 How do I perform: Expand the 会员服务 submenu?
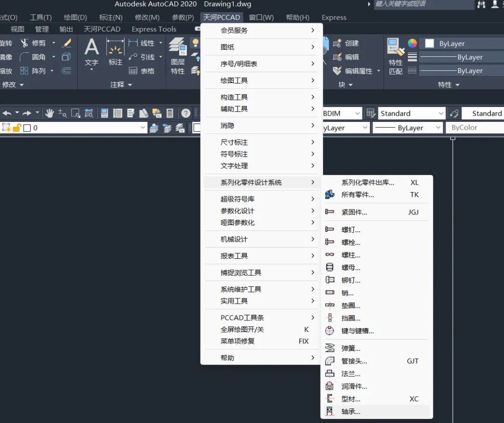click(262, 30)
